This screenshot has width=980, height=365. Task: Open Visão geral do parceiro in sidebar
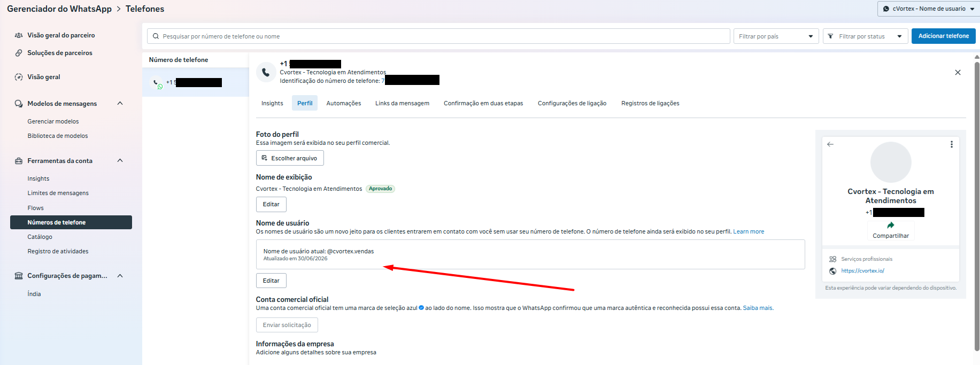click(61, 35)
